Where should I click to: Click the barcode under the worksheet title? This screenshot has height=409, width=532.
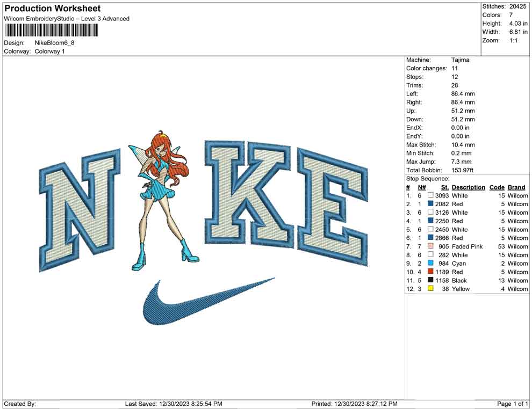click(52, 31)
